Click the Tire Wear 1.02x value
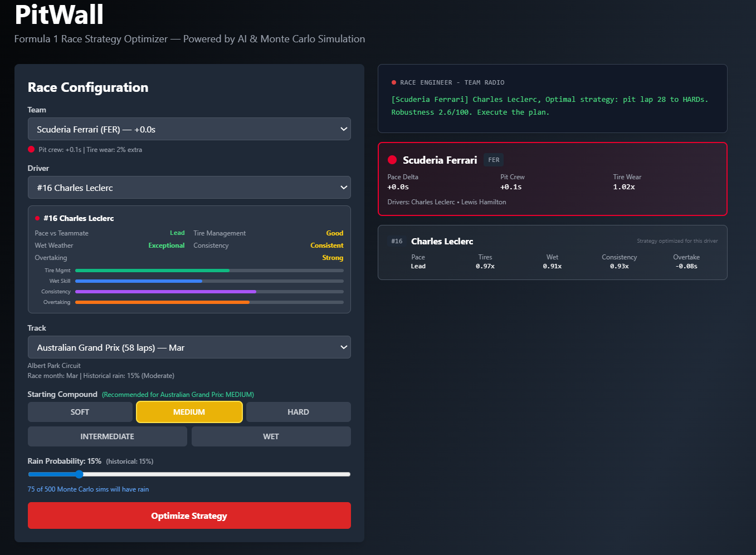This screenshot has width=756, height=555. (624, 187)
